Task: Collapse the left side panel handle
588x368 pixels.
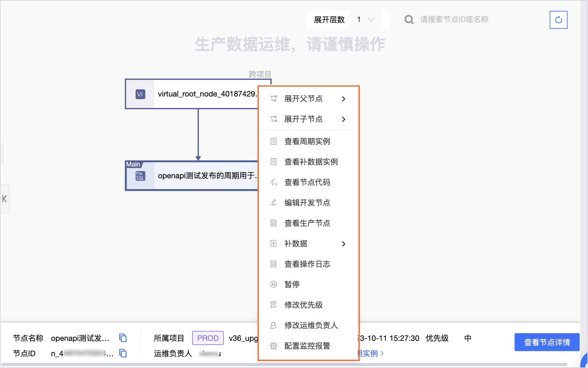Action: coord(4,199)
